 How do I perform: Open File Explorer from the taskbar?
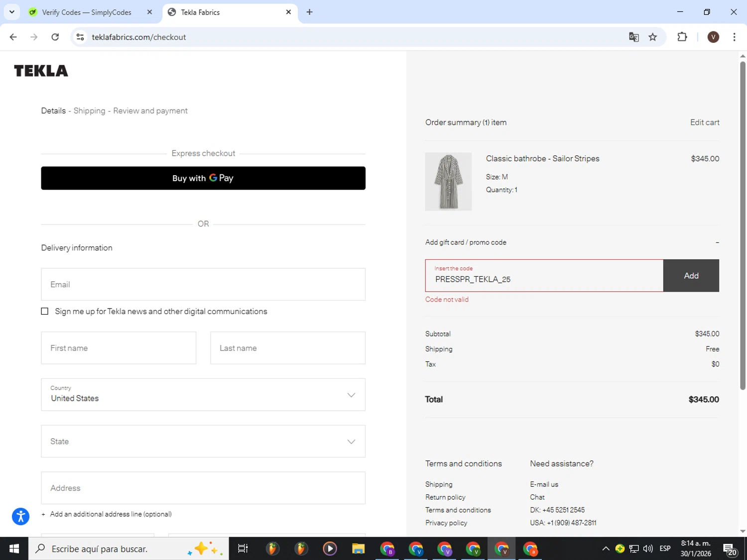tap(358, 549)
